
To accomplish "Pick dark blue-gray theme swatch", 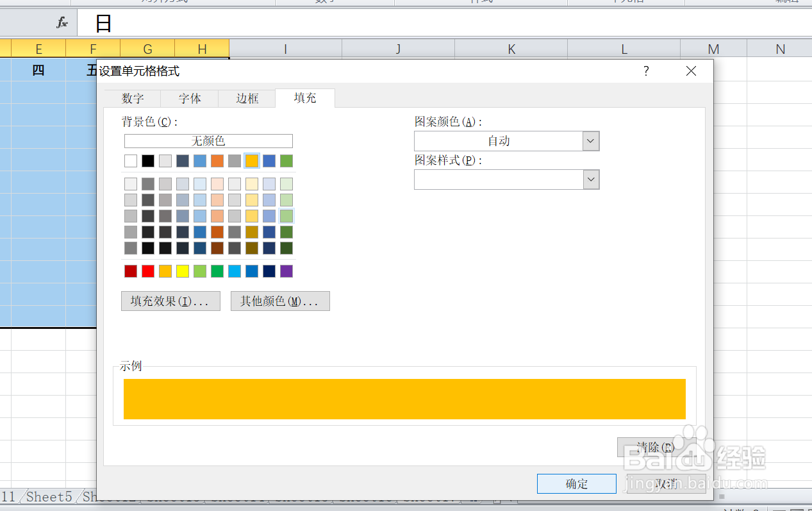I will tap(183, 161).
